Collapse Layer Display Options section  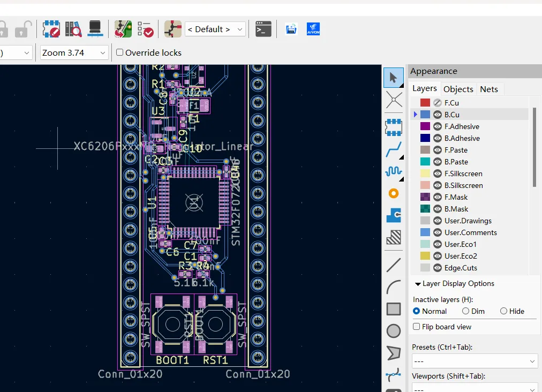point(418,284)
